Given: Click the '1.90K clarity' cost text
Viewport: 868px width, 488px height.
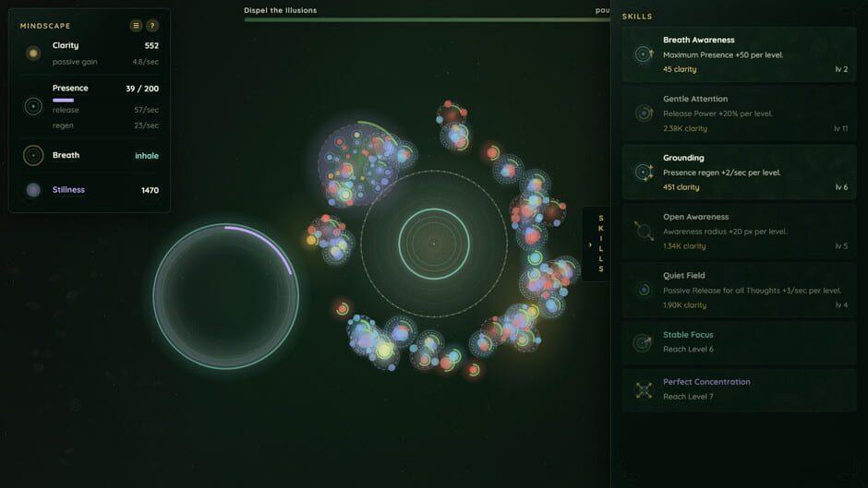Looking at the screenshot, I should point(685,305).
